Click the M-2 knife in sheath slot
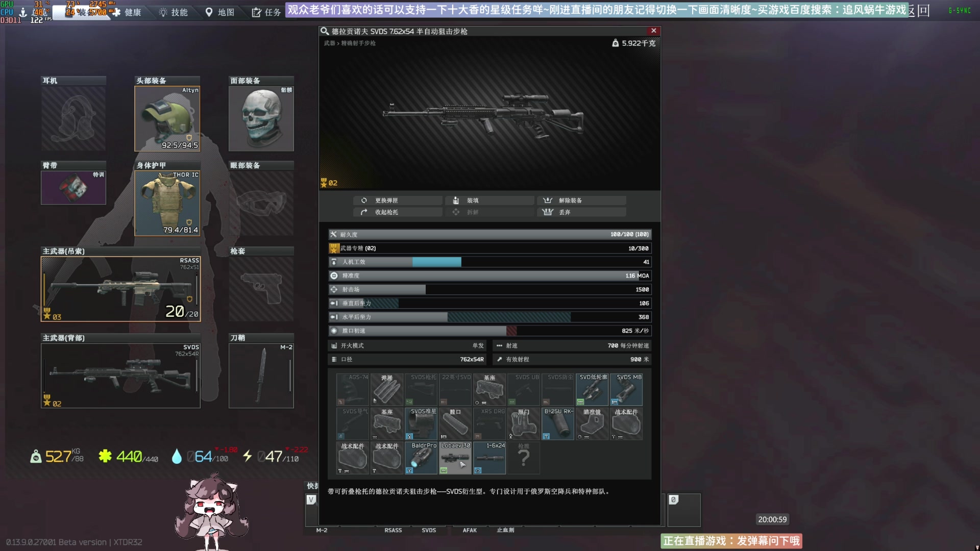The image size is (980, 551). coord(261,375)
